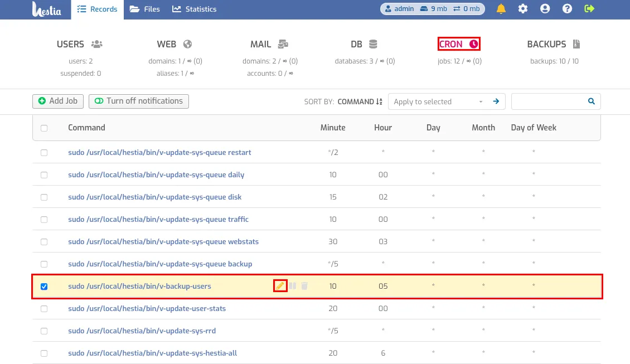This screenshot has width=630, height=364.
Task: Edit the v-backup-users cron job pencil icon
Action: (280, 286)
